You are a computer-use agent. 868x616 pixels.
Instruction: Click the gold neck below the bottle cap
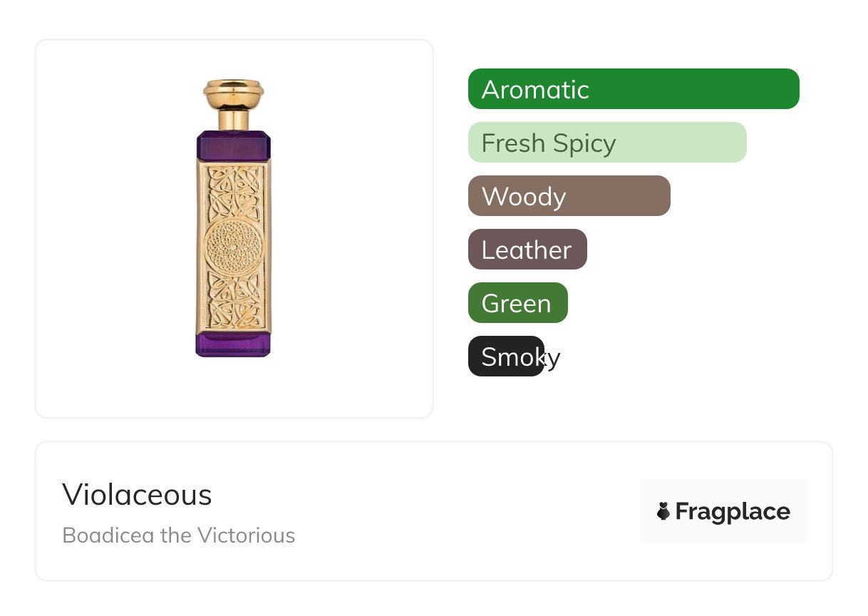pyautogui.click(x=234, y=118)
